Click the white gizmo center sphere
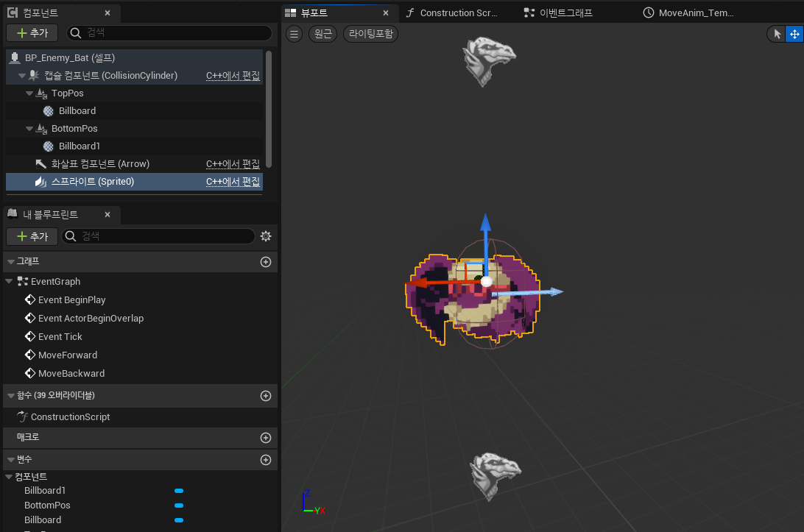Image resolution: width=804 pixels, height=532 pixels. [x=486, y=281]
